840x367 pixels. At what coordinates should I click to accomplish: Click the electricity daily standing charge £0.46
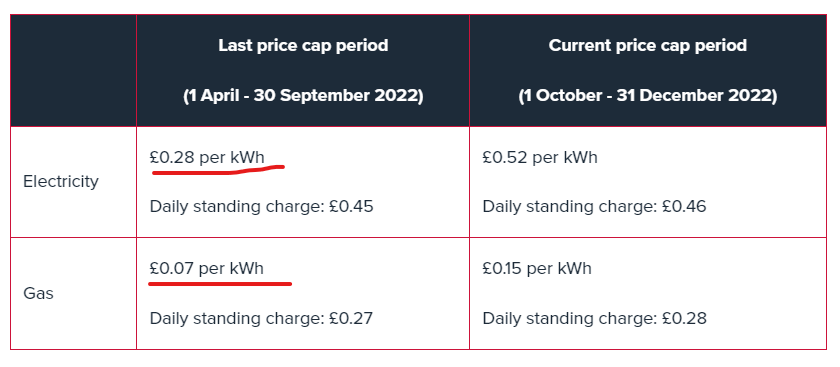595,206
